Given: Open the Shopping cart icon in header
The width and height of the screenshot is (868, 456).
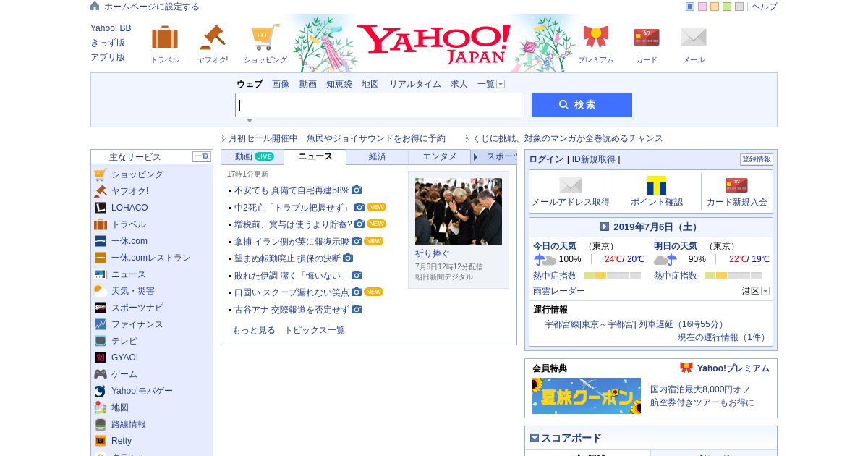Looking at the screenshot, I should point(265,38).
